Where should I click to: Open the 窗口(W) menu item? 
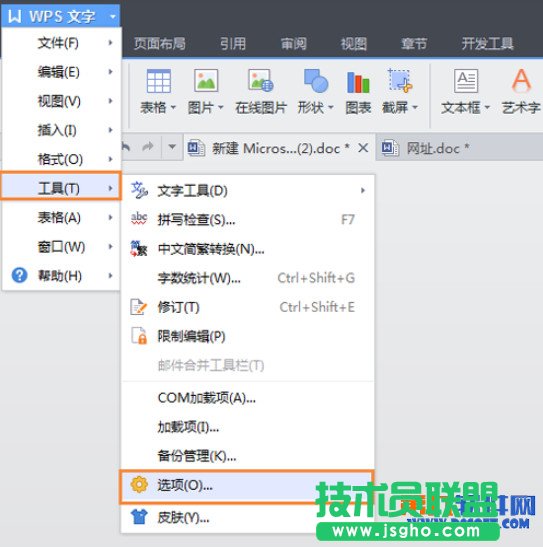[x=62, y=247]
